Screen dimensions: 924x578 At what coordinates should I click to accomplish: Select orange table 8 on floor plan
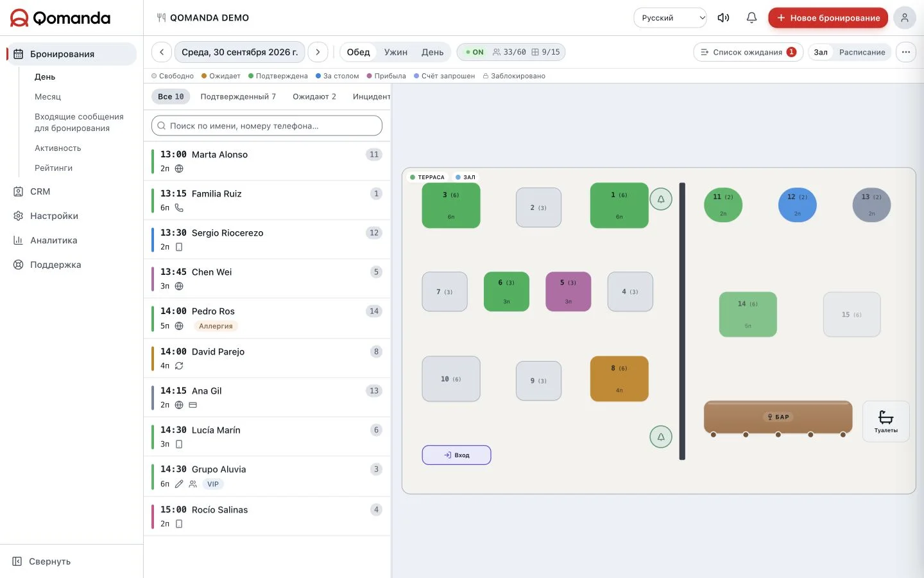(x=619, y=379)
